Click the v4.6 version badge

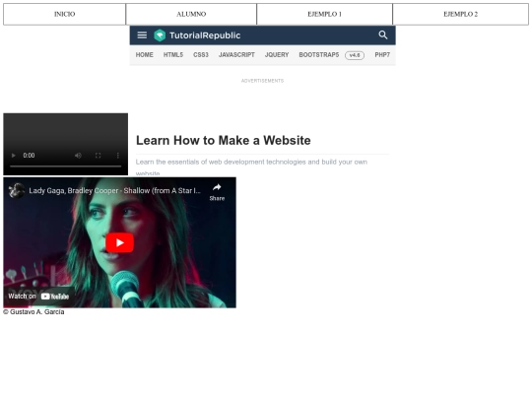[355, 55]
